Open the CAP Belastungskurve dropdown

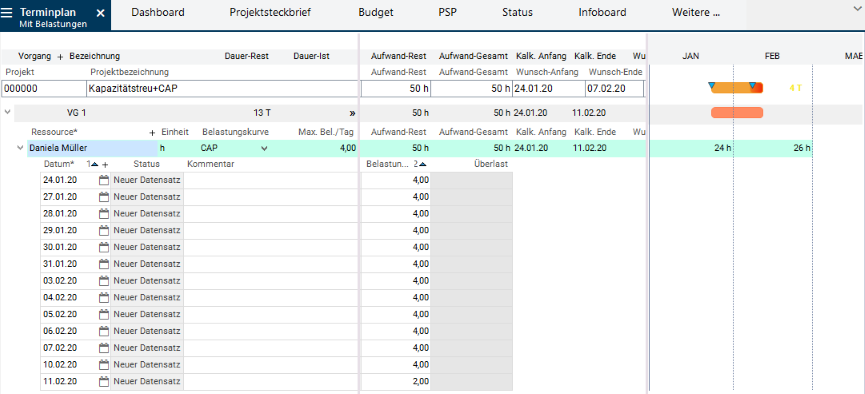tap(264, 148)
